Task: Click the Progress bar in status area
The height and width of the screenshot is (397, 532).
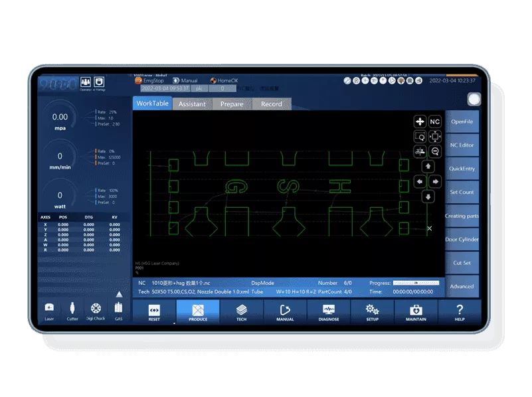Action: pyautogui.click(x=416, y=283)
